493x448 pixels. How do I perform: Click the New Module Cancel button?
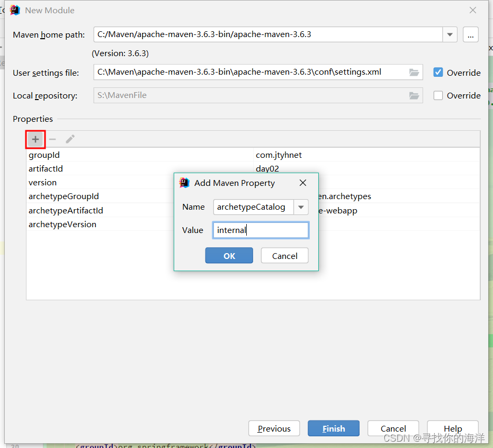click(393, 428)
